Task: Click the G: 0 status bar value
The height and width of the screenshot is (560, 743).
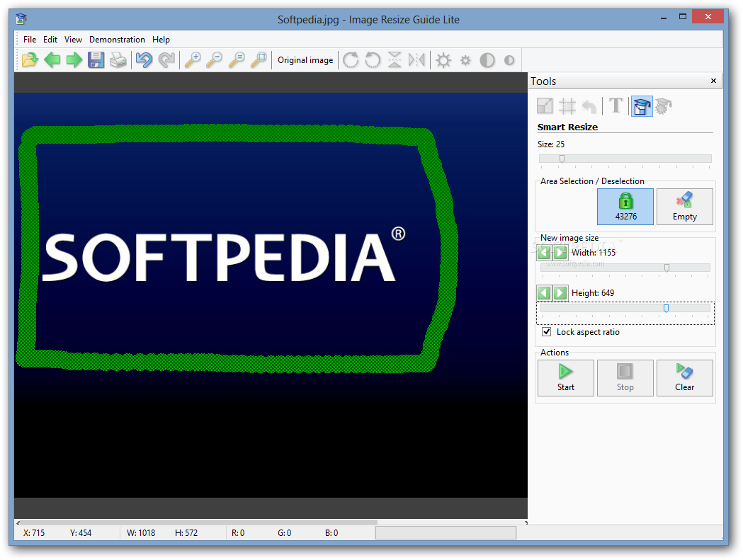Action: coord(284,533)
